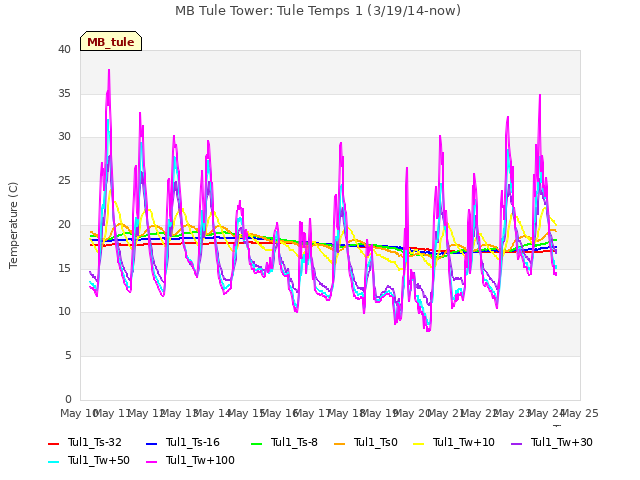Click the 35 y-axis tick label

pos(64,93)
